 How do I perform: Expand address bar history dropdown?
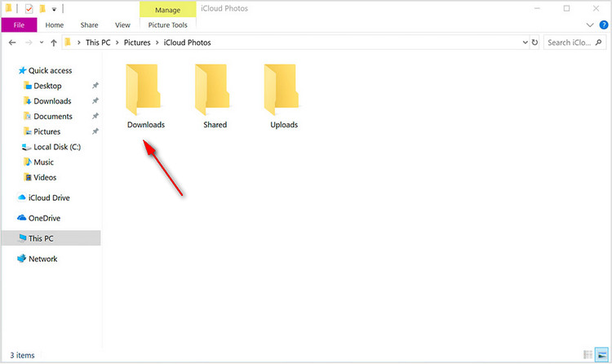525,42
